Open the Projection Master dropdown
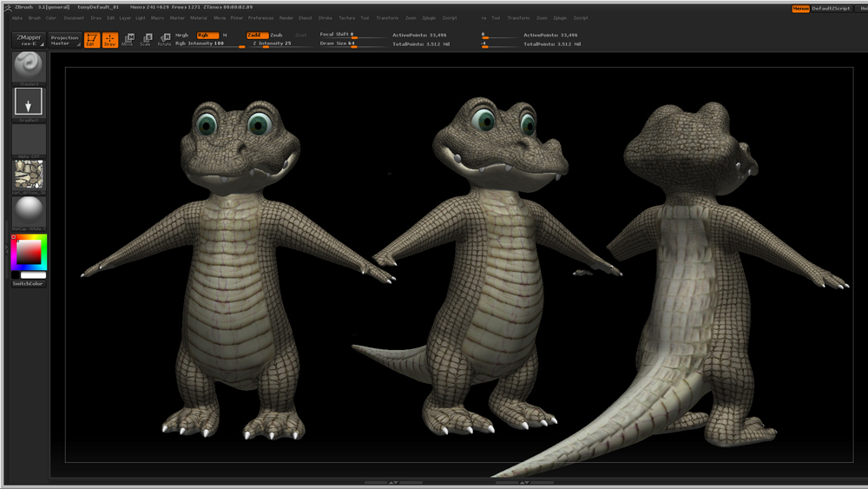Screen dimensions: 868x489 click(x=64, y=40)
